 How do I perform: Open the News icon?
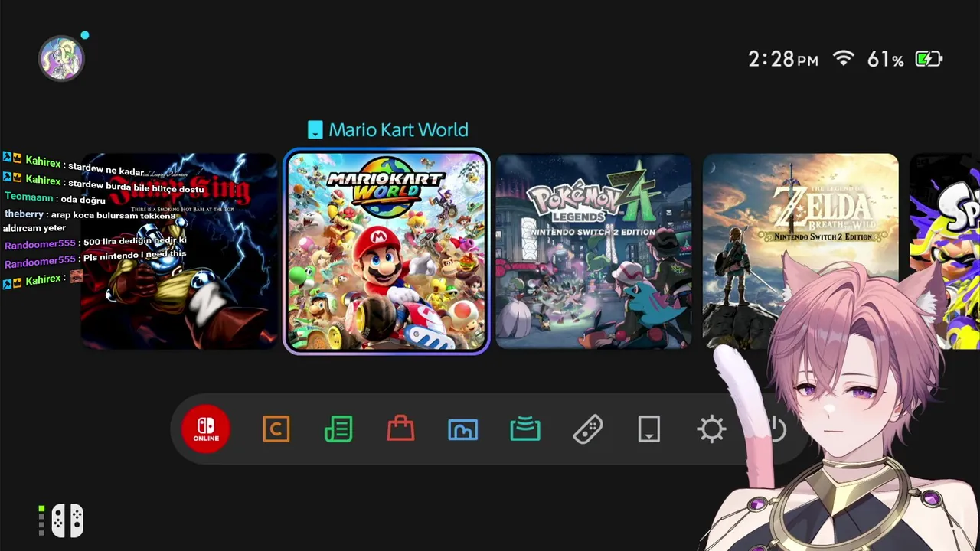coord(338,429)
